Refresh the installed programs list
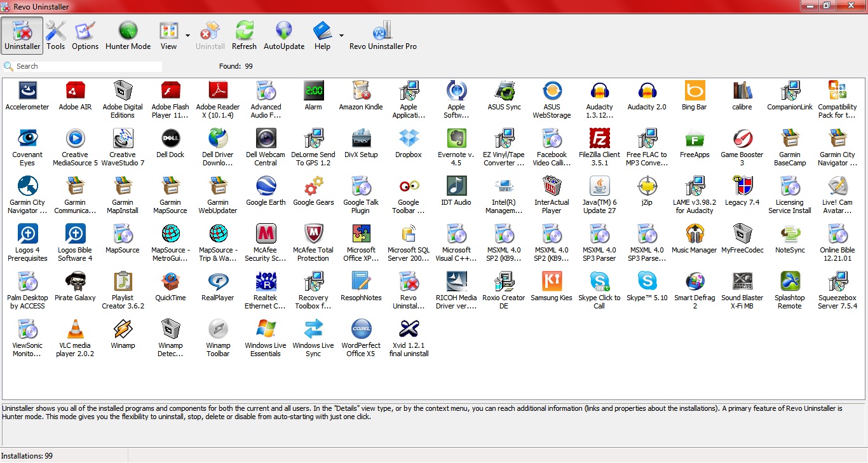Image resolution: width=868 pixels, height=463 pixels. [244, 35]
